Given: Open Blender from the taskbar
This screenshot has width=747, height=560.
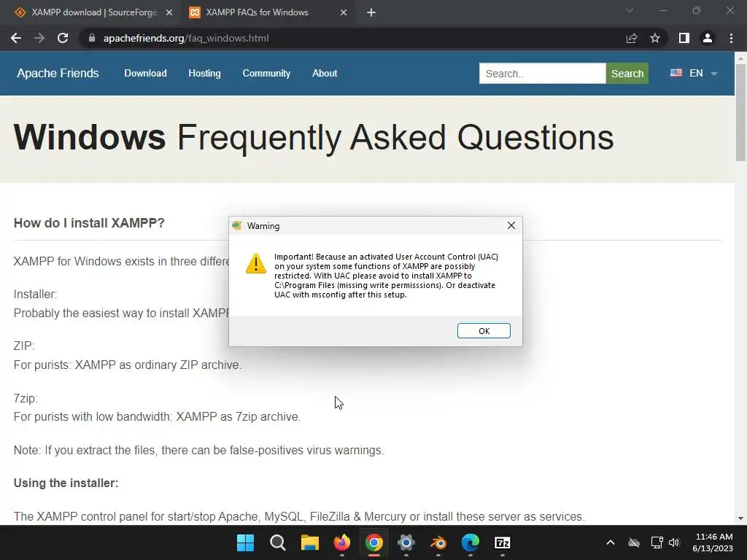Looking at the screenshot, I should tap(438, 542).
